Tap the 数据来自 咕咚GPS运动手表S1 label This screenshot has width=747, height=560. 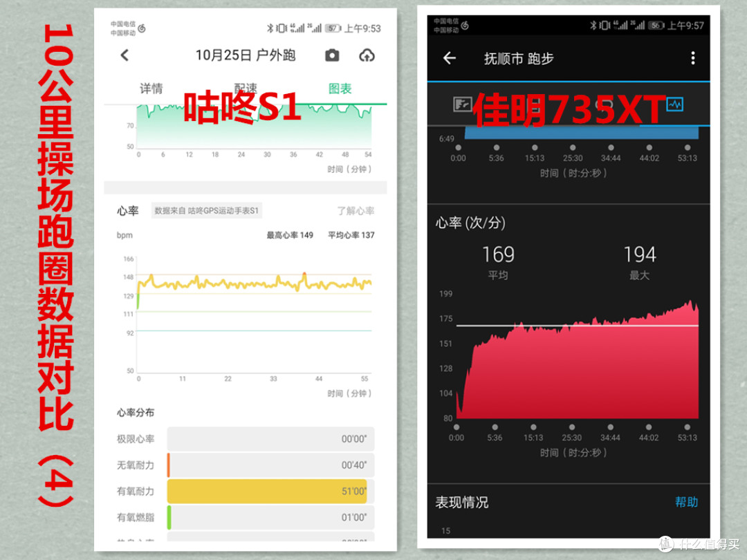206,210
